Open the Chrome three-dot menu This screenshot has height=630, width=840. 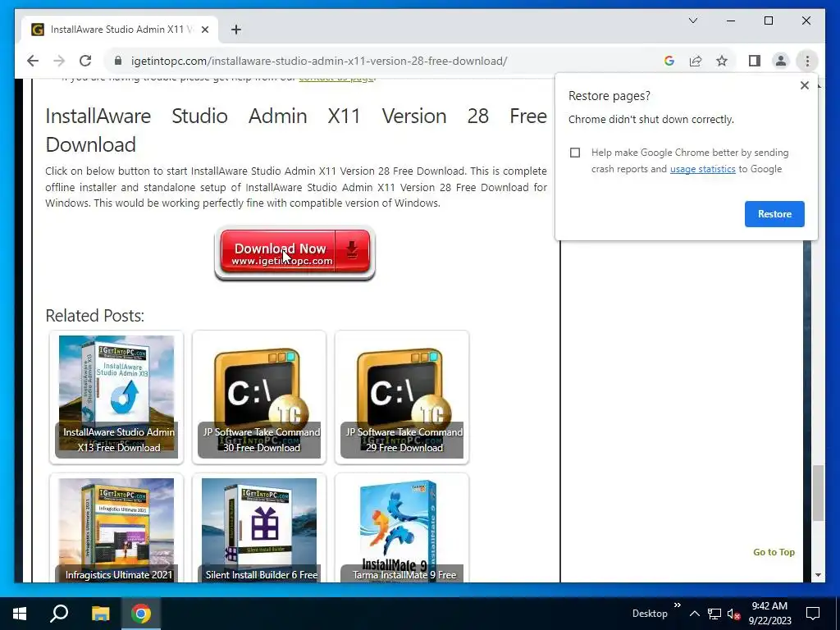[x=807, y=61]
